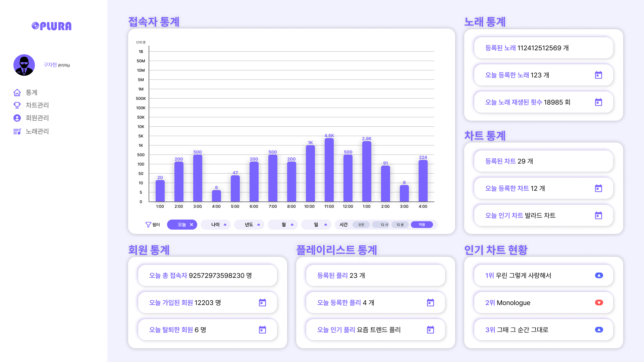Open calendar for 오늘 가입된 회원
Screen dimensions: 644x362
262,303
